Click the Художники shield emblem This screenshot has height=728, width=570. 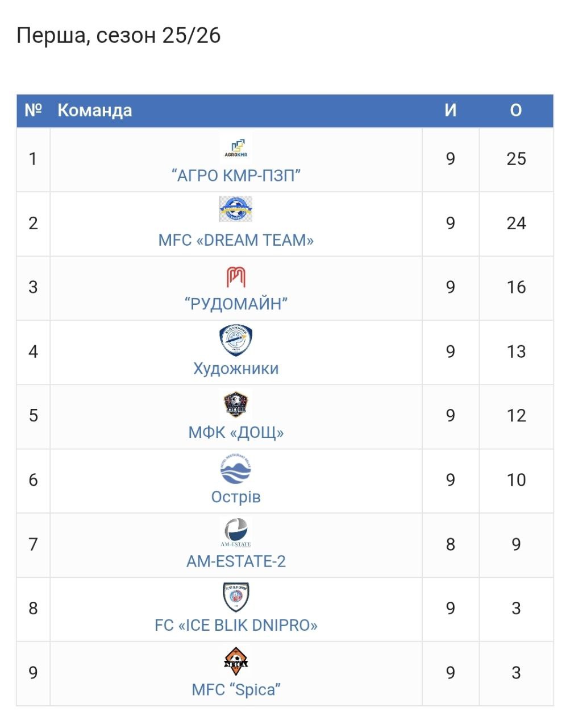[236, 340]
